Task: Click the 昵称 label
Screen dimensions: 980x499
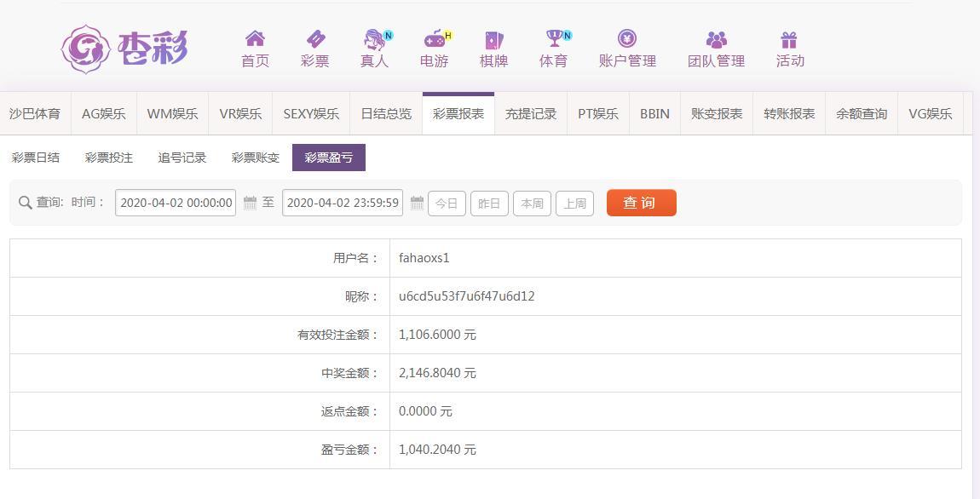Action: point(362,296)
